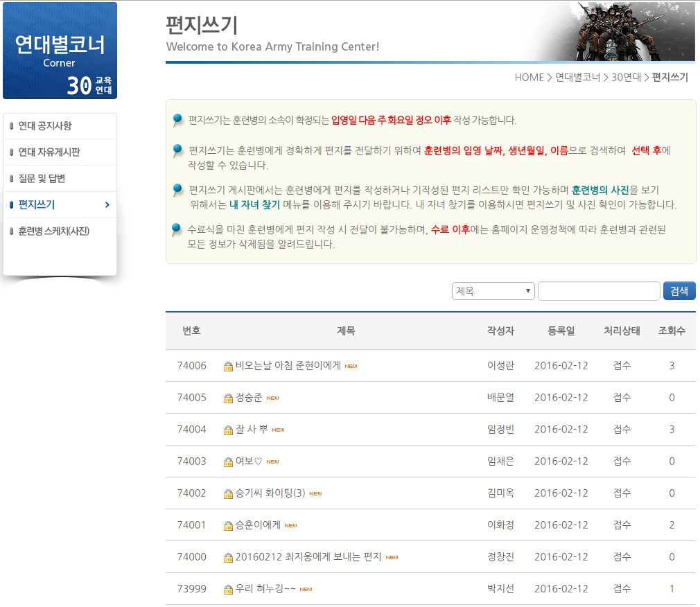Click lock icon beside 여보♡ post
Image resolution: width=700 pixels, height=607 pixels.
[x=228, y=462]
